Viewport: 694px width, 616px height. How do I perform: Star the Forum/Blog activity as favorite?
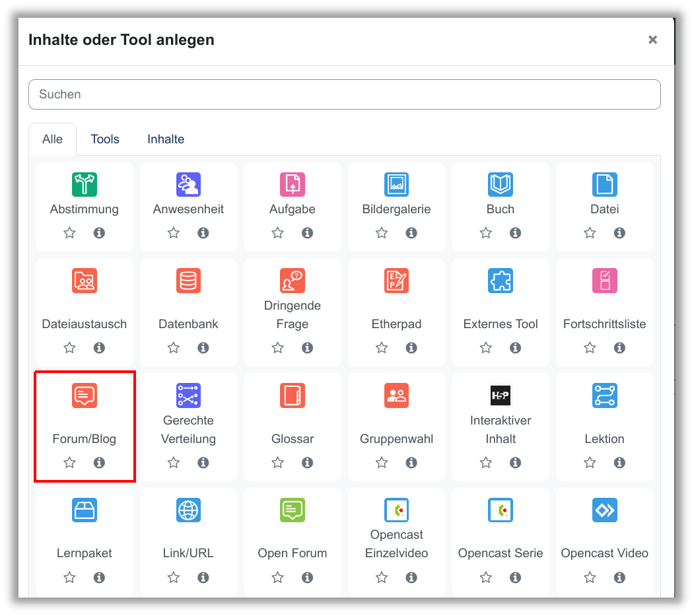pos(69,463)
